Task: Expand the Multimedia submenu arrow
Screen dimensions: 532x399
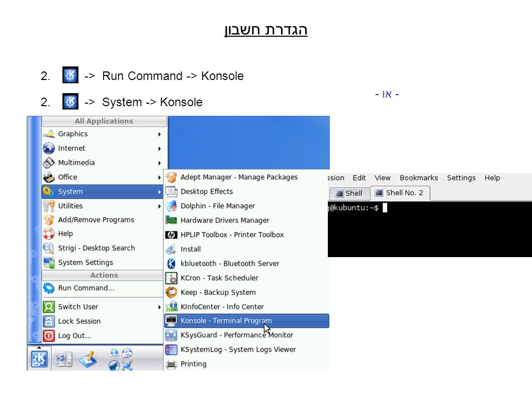Action: [x=159, y=163]
